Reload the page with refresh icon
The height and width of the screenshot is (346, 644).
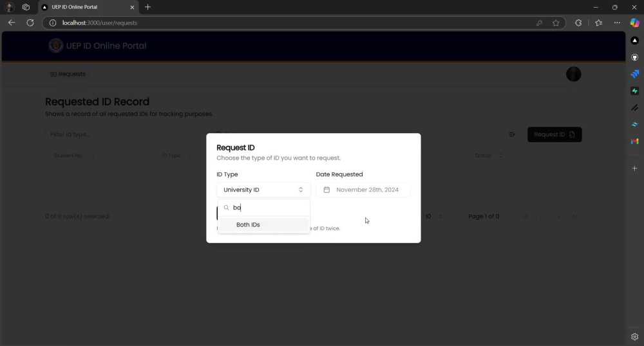(x=30, y=23)
